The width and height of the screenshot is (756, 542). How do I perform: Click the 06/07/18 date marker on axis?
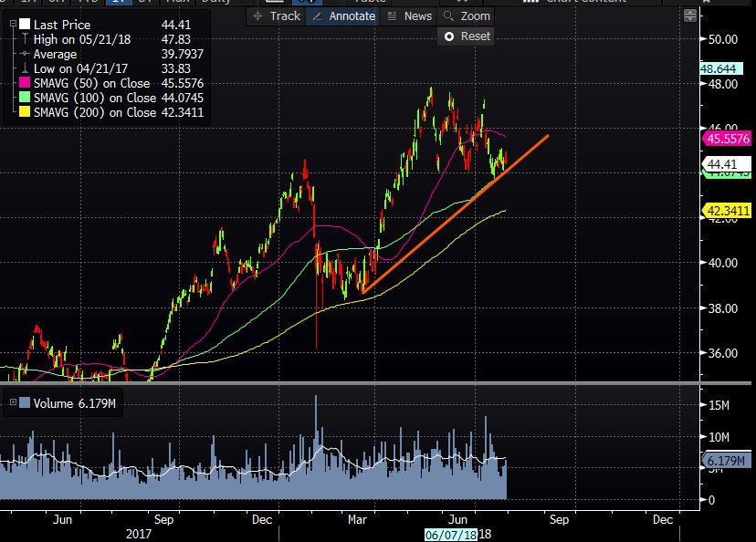[450, 533]
